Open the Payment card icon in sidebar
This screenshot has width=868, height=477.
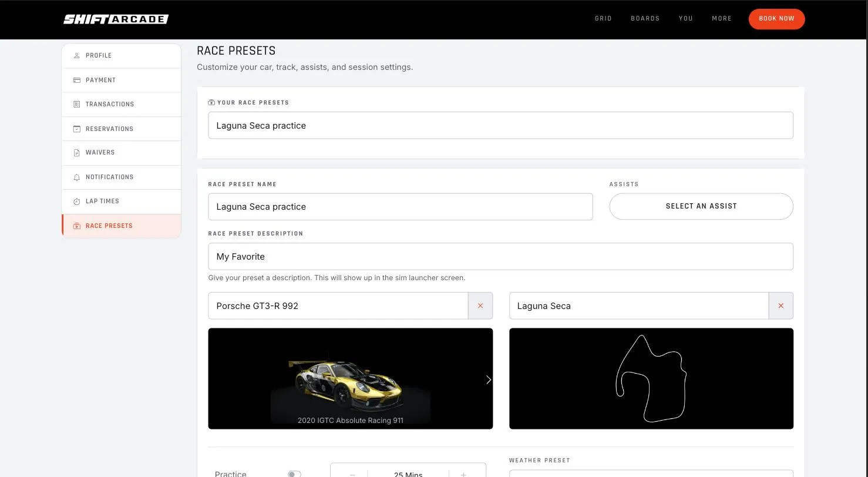coord(76,80)
